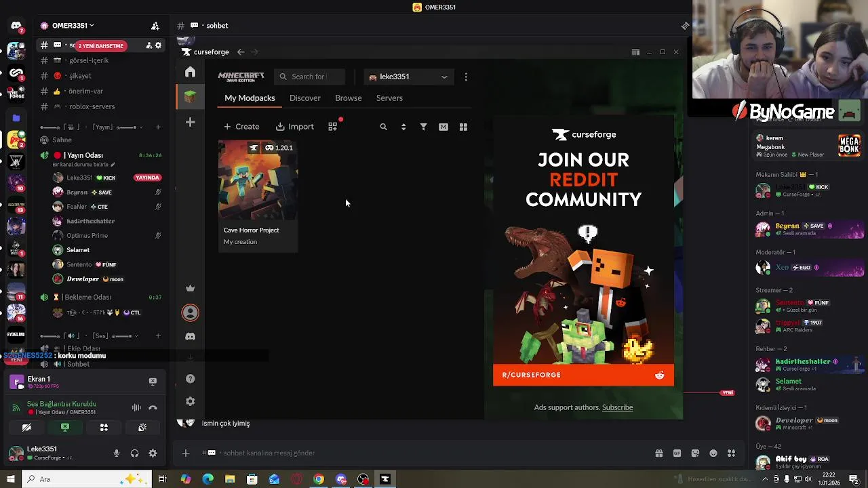This screenshot has width=868, height=488.
Task: Open Discord soundboard button
Action: (142, 428)
